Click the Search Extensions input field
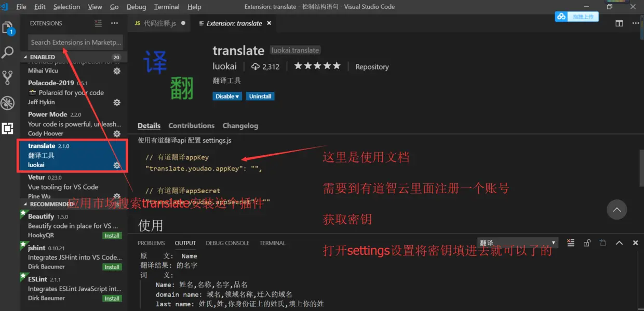 coord(75,42)
